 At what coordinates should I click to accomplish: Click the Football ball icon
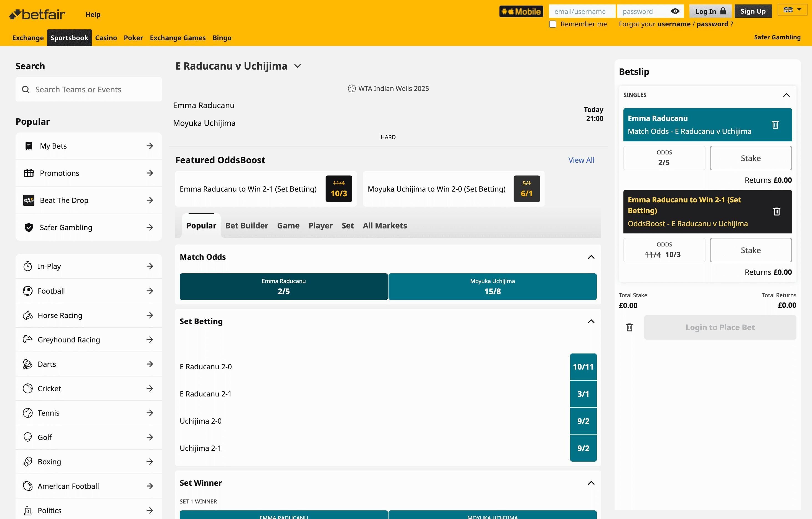coord(28,291)
